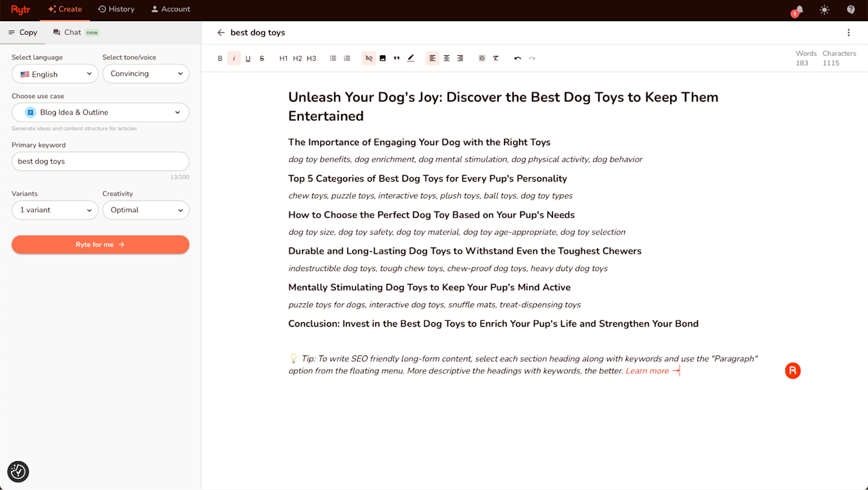Toggle italic formatting button
This screenshot has height=490, width=868.
[x=234, y=58]
